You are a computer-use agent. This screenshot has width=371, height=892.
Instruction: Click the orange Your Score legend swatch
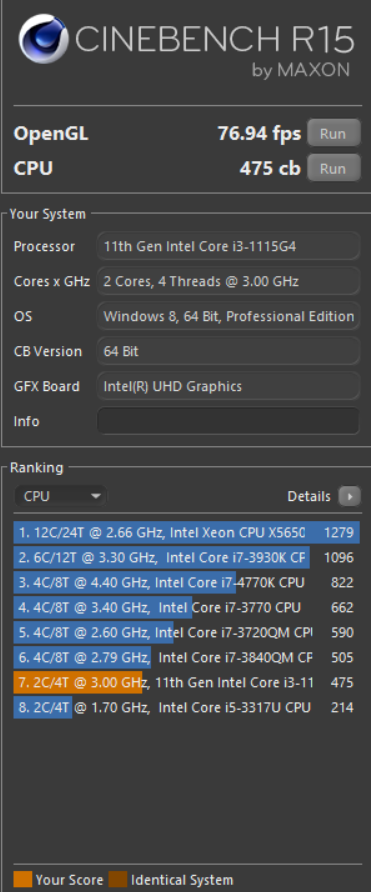pos(23,879)
